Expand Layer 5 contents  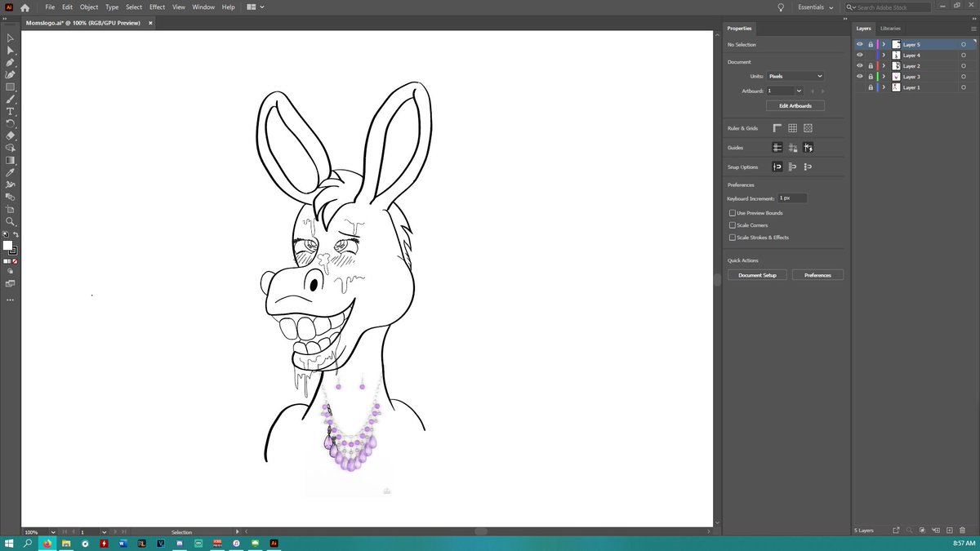coord(884,45)
